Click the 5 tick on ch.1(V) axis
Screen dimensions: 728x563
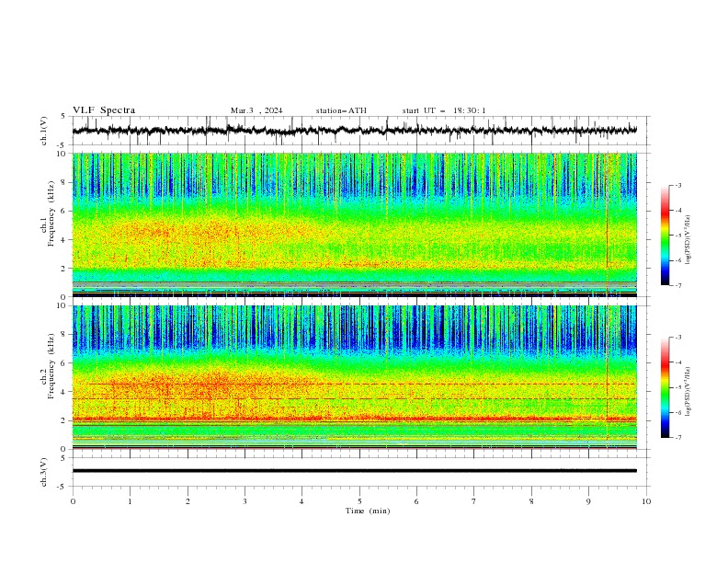click(x=64, y=117)
